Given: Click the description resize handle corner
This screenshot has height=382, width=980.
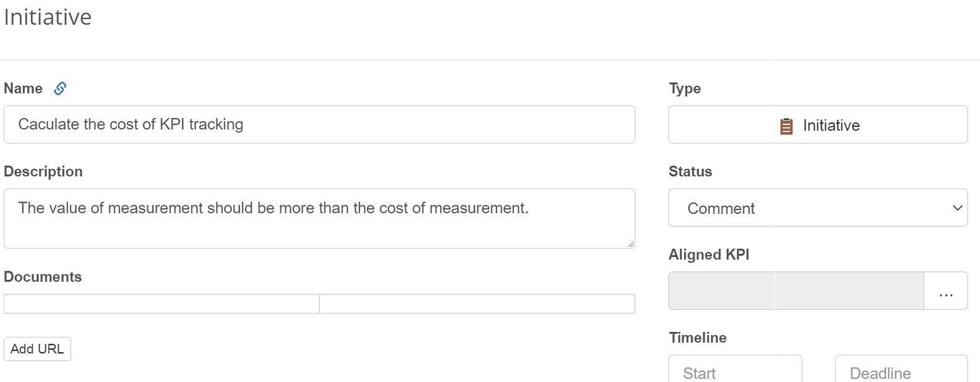Looking at the screenshot, I should [631, 245].
